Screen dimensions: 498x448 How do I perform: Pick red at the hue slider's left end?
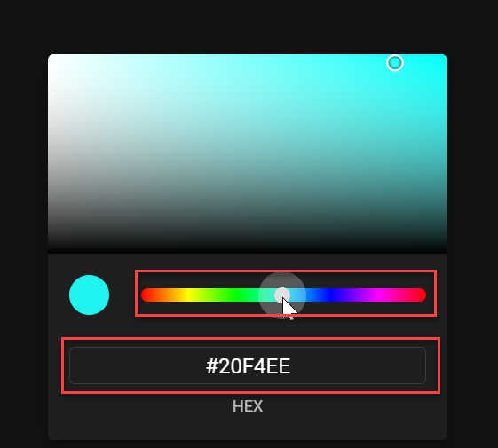pos(146,295)
